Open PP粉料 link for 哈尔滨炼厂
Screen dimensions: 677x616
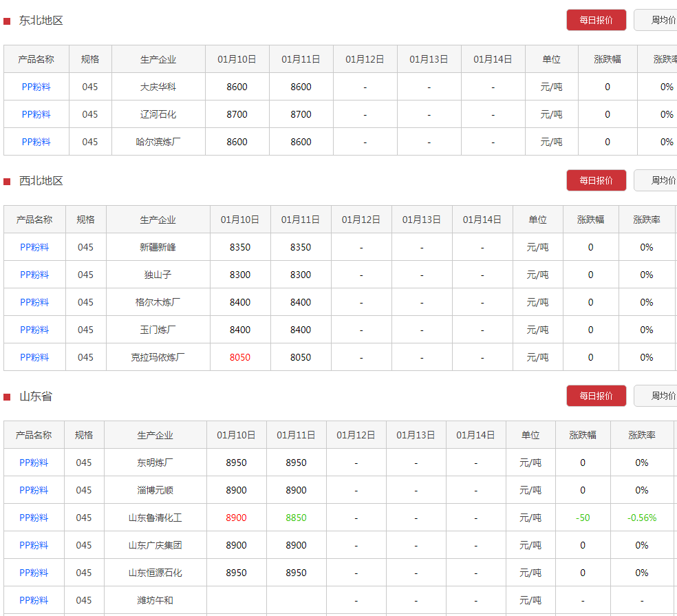[x=36, y=142]
